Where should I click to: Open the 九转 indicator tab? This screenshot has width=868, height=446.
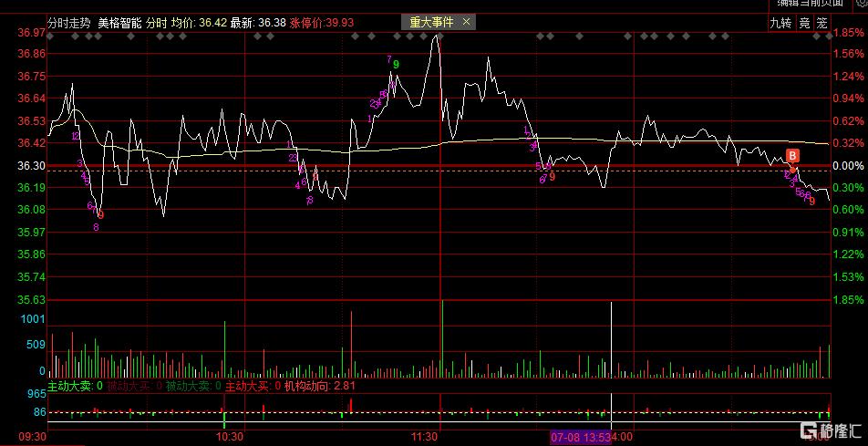[x=781, y=23]
